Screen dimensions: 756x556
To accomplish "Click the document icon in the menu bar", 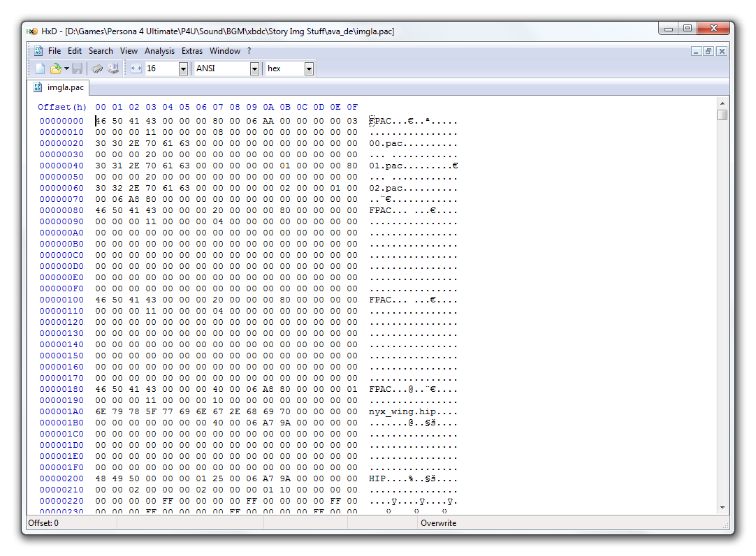I will click(38, 51).
